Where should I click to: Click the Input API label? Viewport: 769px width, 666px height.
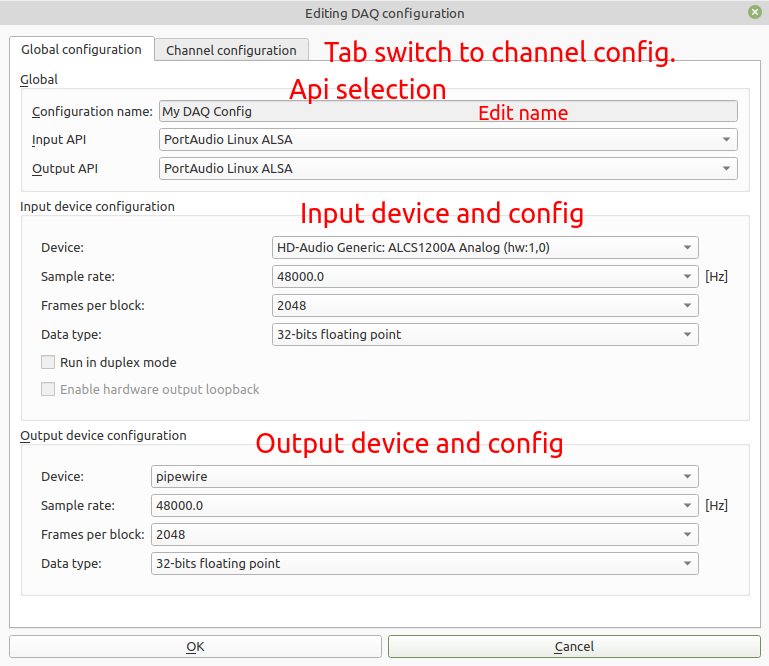point(59,140)
